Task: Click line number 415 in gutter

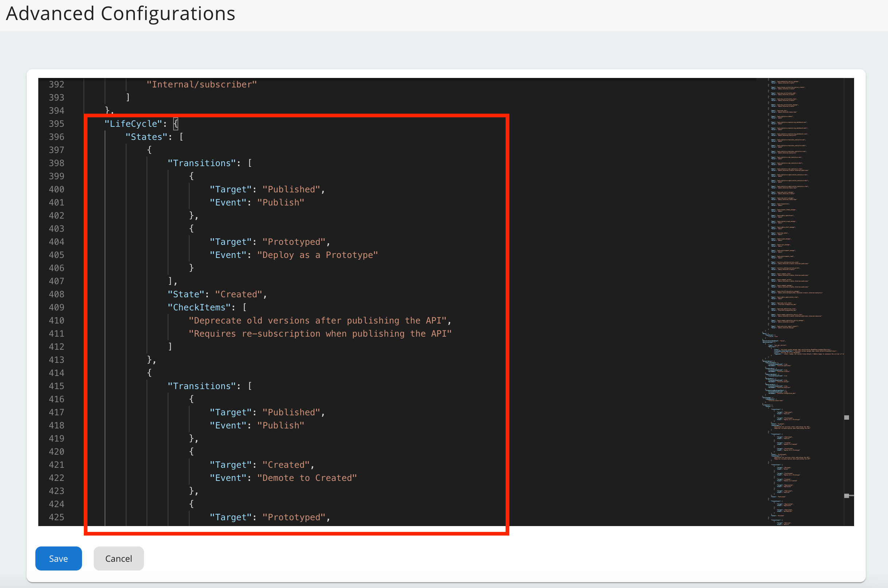Action: (x=57, y=386)
